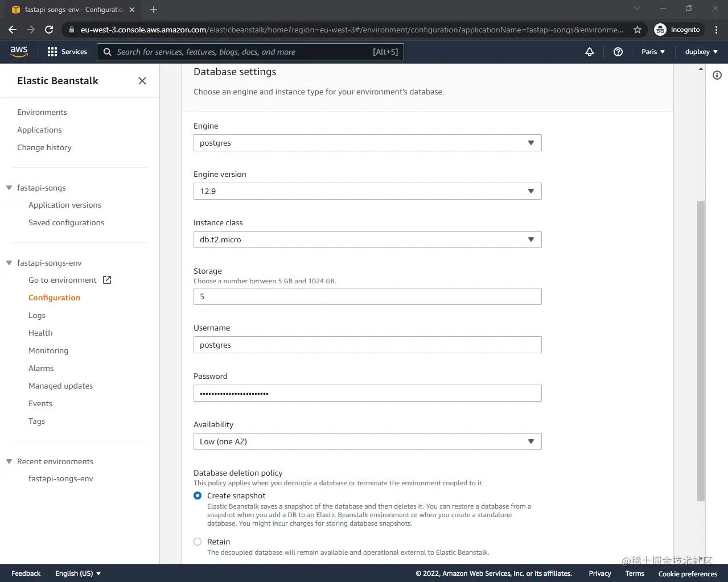
Task: Click the page vertical scrollbar thumb
Action: tap(701, 351)
